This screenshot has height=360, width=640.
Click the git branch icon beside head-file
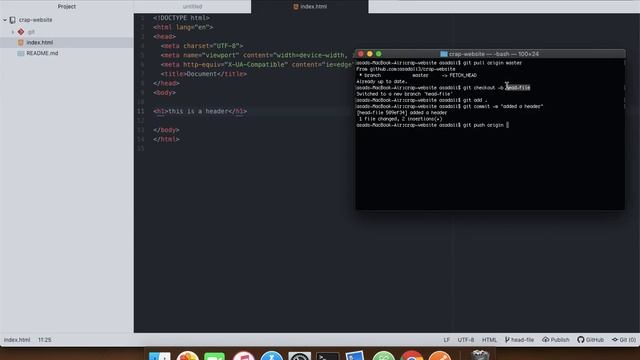click(507, 340)
